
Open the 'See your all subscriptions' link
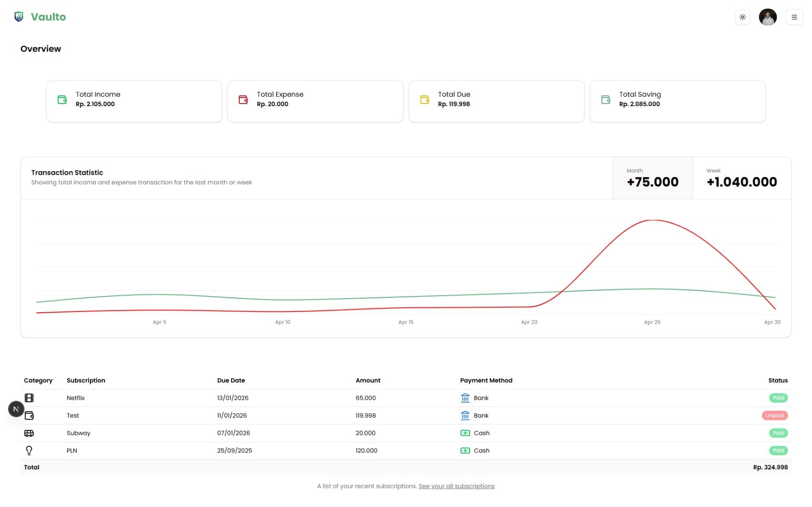pyautogui.click(x=456, y=486)
